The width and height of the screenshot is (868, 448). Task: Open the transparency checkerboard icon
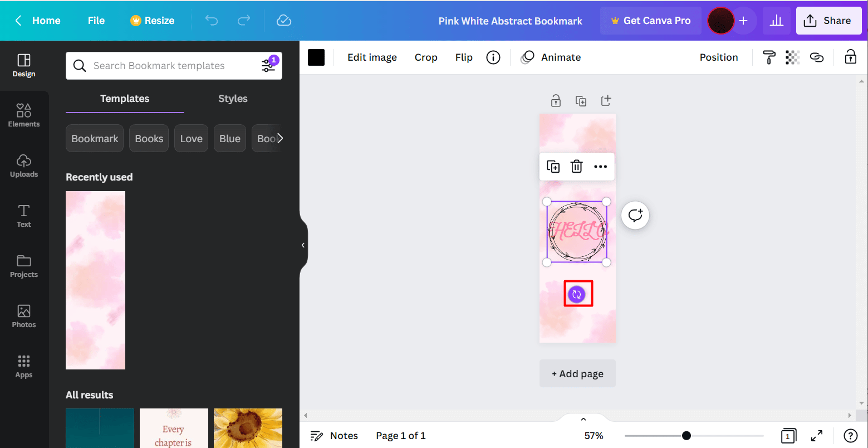[x=792, y=57]
